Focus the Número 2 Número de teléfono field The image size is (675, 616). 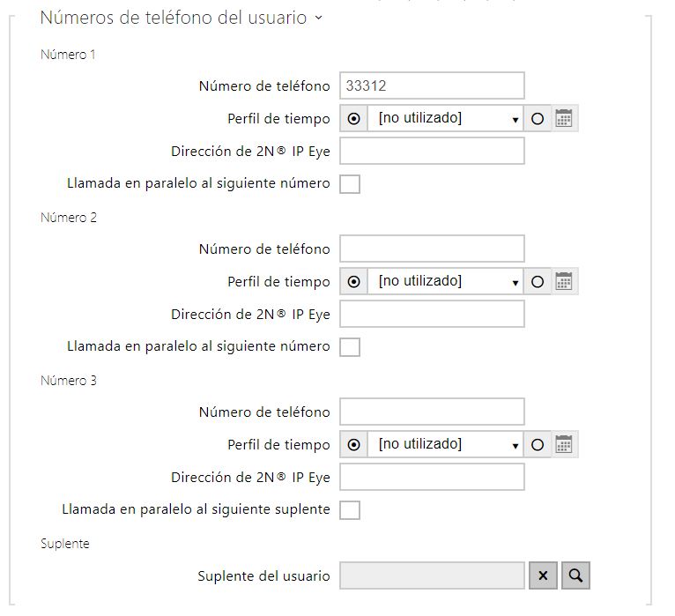(432, 249)
